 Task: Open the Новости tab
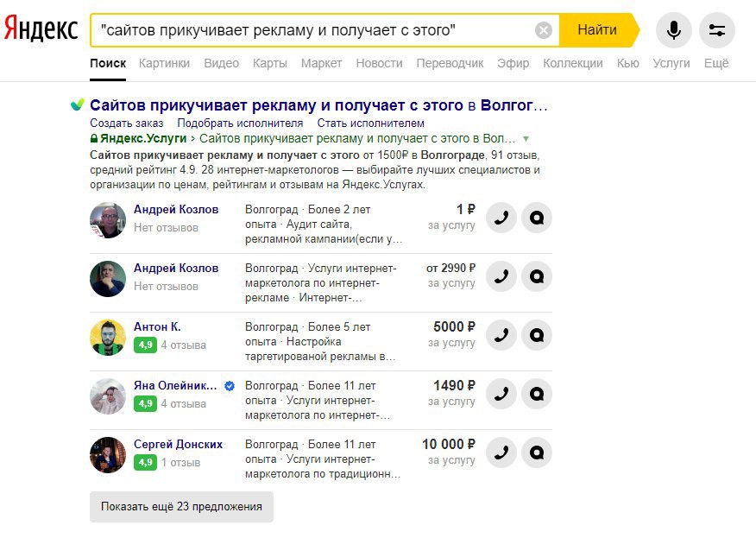tap(379, 63)
